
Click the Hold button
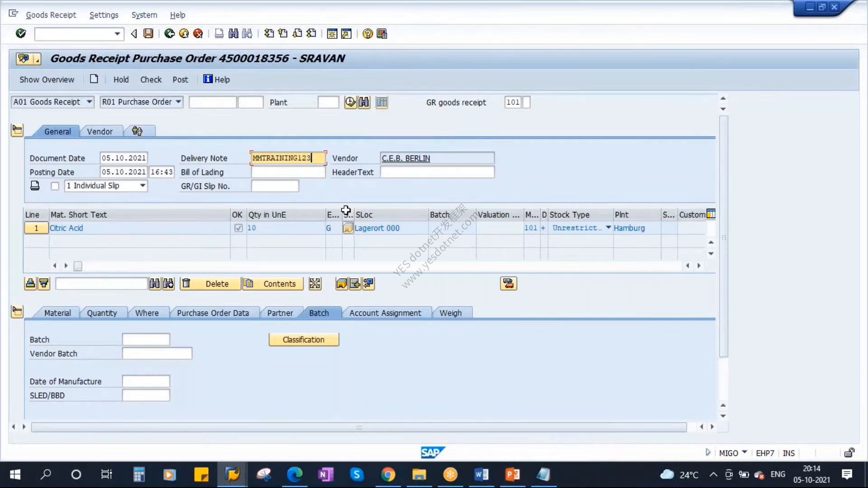click(x=121, y=80)
